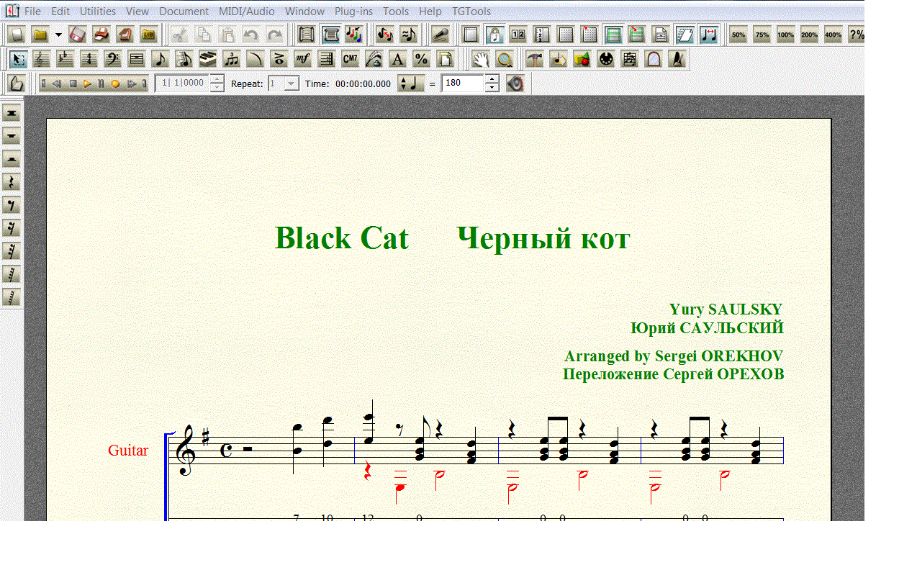Open the dropdown arrow beside the Open folder

[x=58, y=35]
